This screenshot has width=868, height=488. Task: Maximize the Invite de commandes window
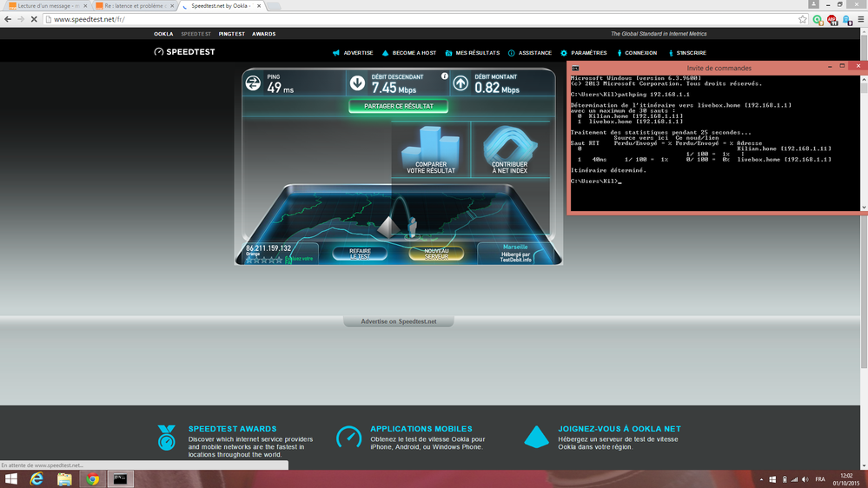pos(842,66)
